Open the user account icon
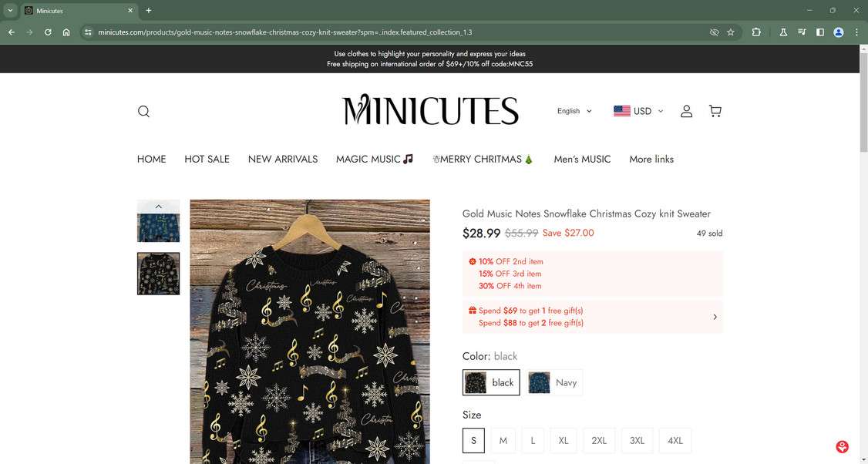The width and height of the screenshot is (868, 464). [x=686, y=111]
